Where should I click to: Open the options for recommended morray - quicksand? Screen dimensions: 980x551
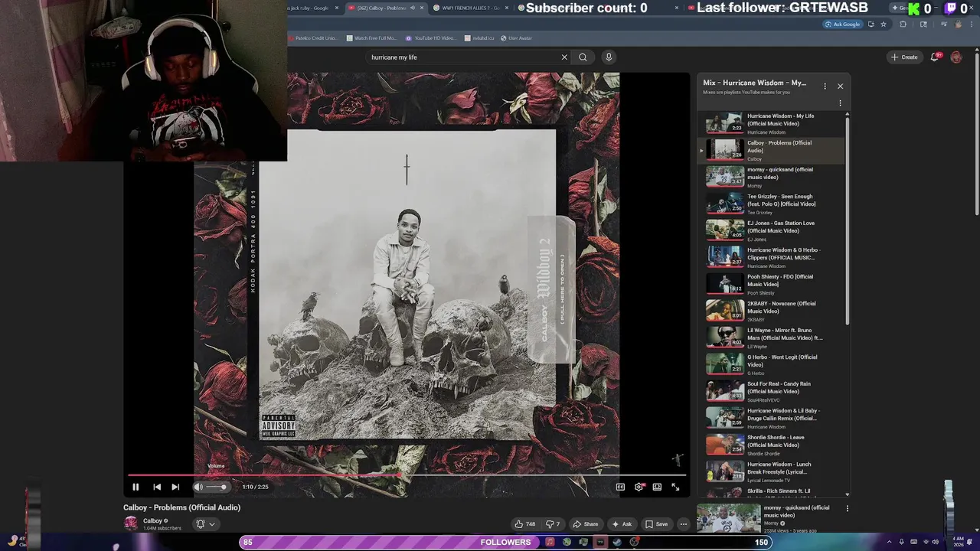click(x=847, y=508)
